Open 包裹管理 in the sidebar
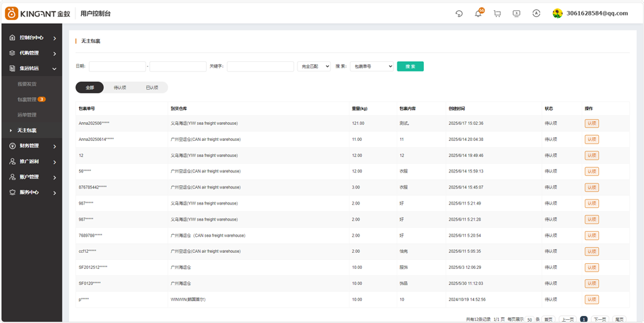The height and width of the screenshot is (323, 644). (x=27, y=100)
